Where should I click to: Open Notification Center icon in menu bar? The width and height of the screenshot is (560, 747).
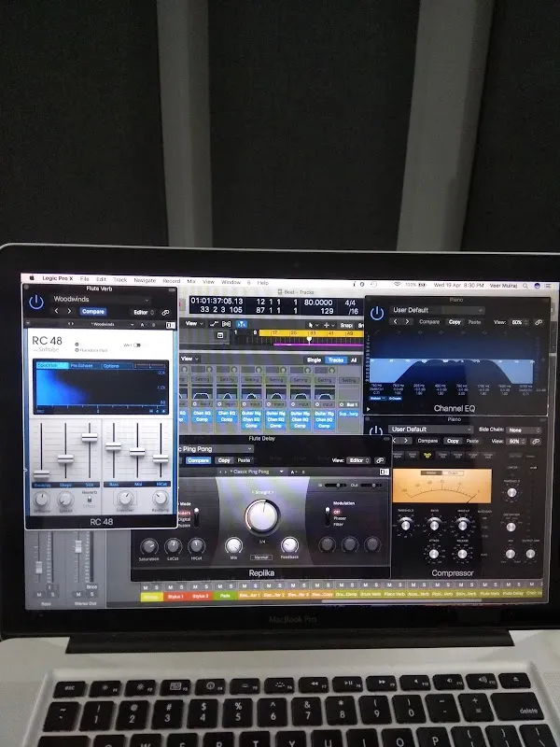[548, 286]
